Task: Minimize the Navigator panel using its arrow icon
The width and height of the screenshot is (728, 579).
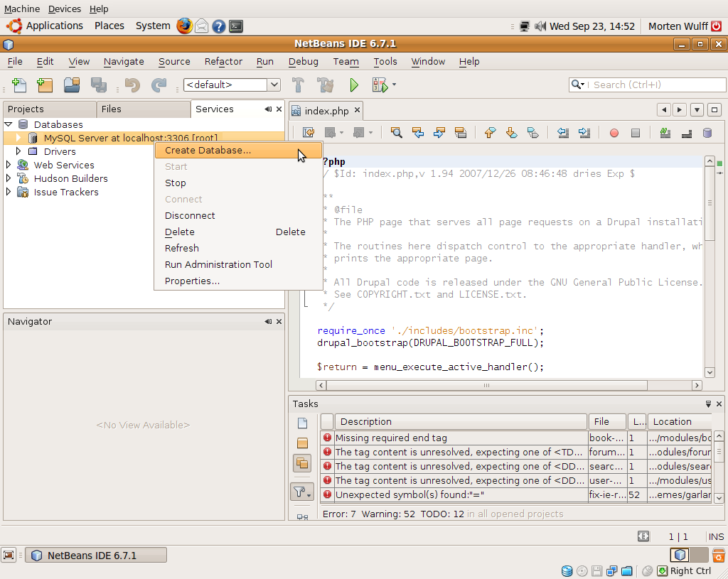Action: click(268, 322)
